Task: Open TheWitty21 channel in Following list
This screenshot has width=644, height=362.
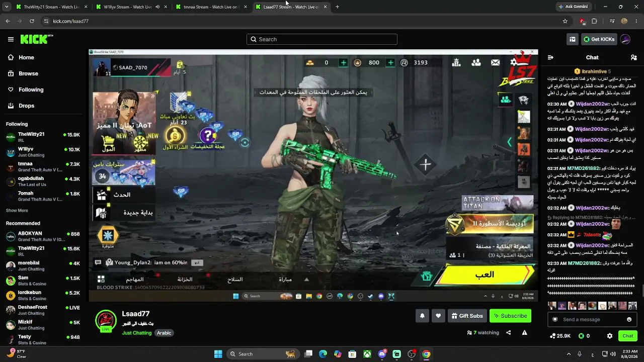Action: pyautogui.click(x=43, y=137)
